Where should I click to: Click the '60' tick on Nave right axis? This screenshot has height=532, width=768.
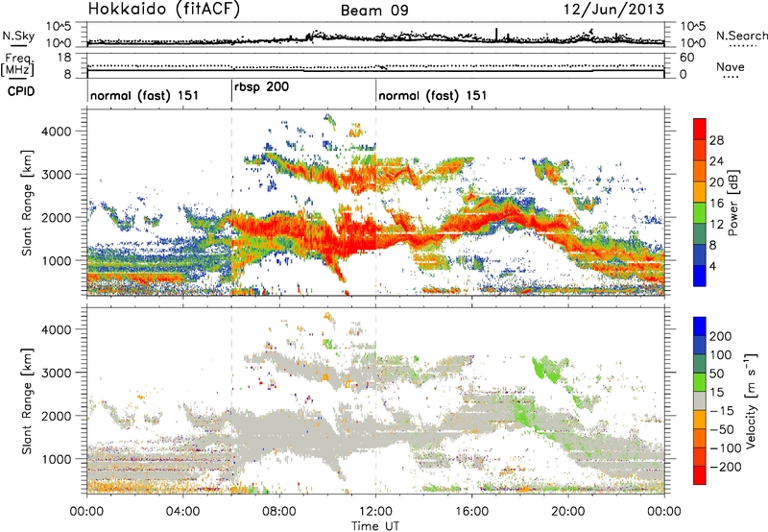click(686, 58)
